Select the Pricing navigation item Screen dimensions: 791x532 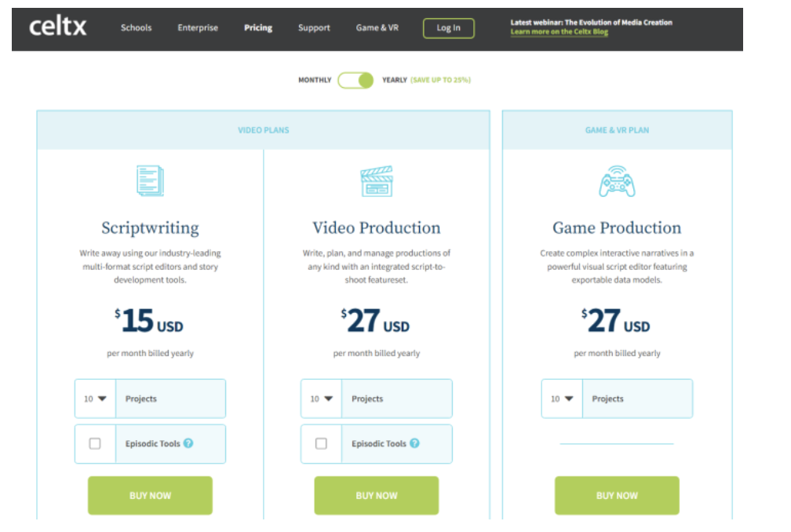(258, 28)
